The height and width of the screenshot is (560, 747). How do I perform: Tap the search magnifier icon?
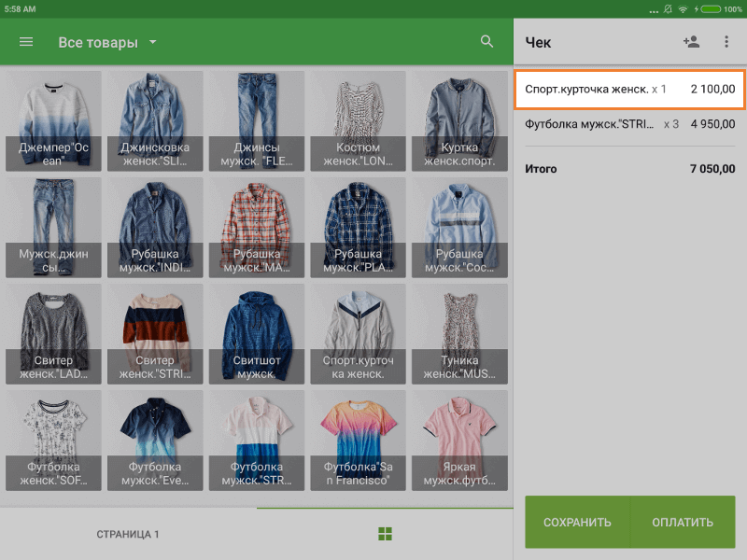click(x=486, y=42)
